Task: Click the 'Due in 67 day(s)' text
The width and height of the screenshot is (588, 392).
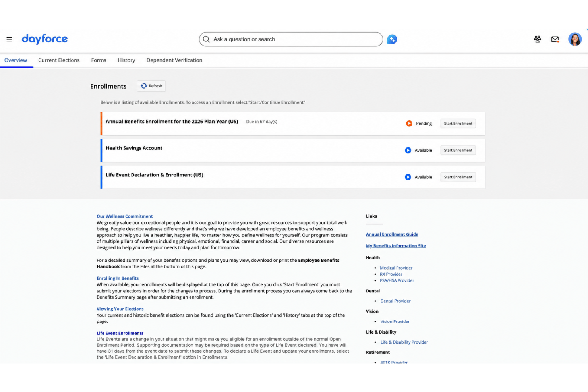Action: (x=261, y=122)
